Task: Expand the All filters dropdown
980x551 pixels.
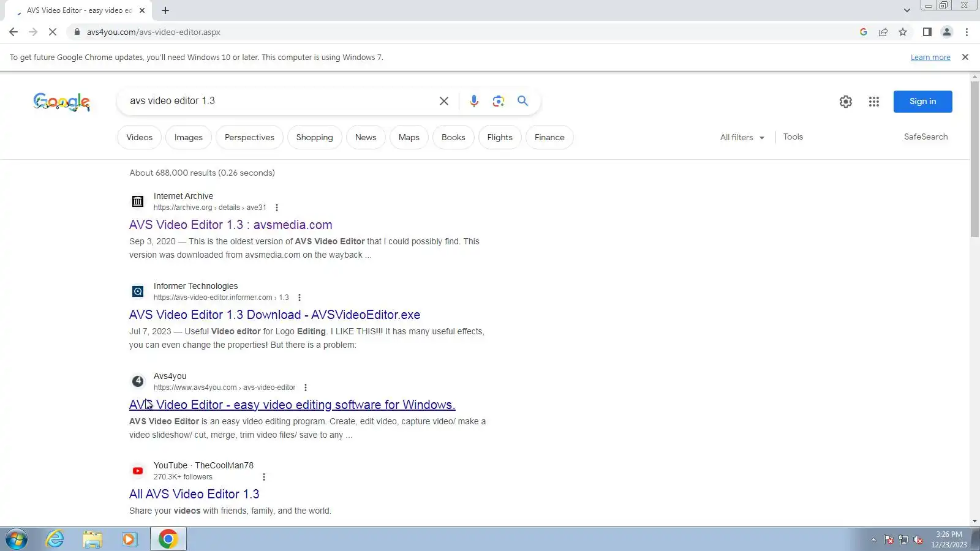Action: (x=742, y=137)
